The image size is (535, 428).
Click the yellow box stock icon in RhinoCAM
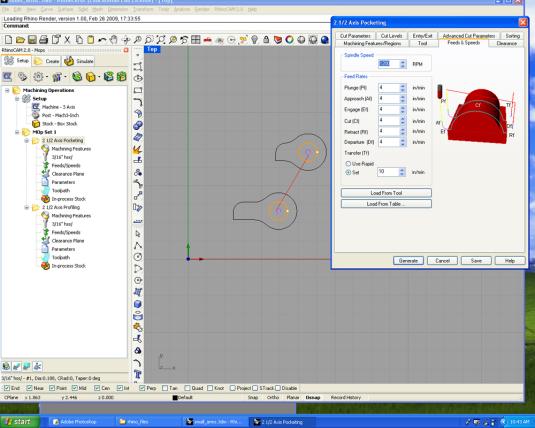tap(90, 76)
